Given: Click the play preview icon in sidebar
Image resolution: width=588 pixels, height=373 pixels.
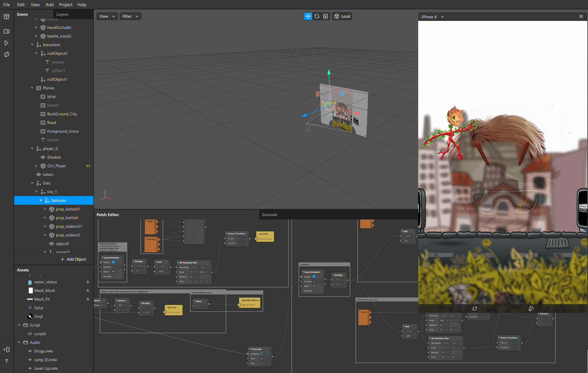Looking at the screenshot, I should pyautogui.click(x=6, y=43).
